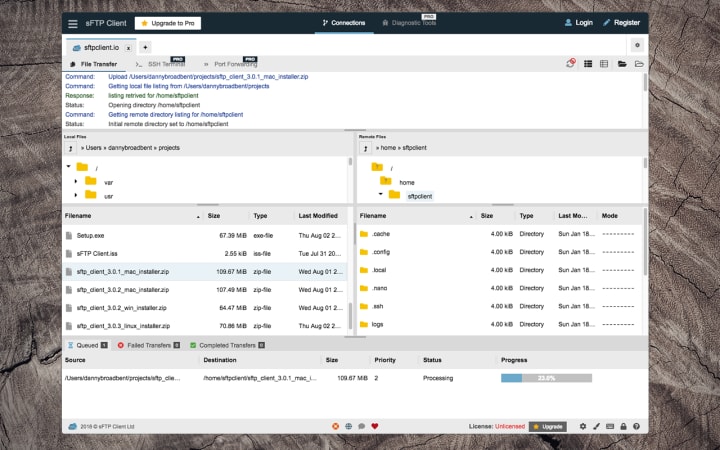The height and width of the screenshot is (450, 720).
Task: Collapse the local root folder tree node
Action: [68, 167]
